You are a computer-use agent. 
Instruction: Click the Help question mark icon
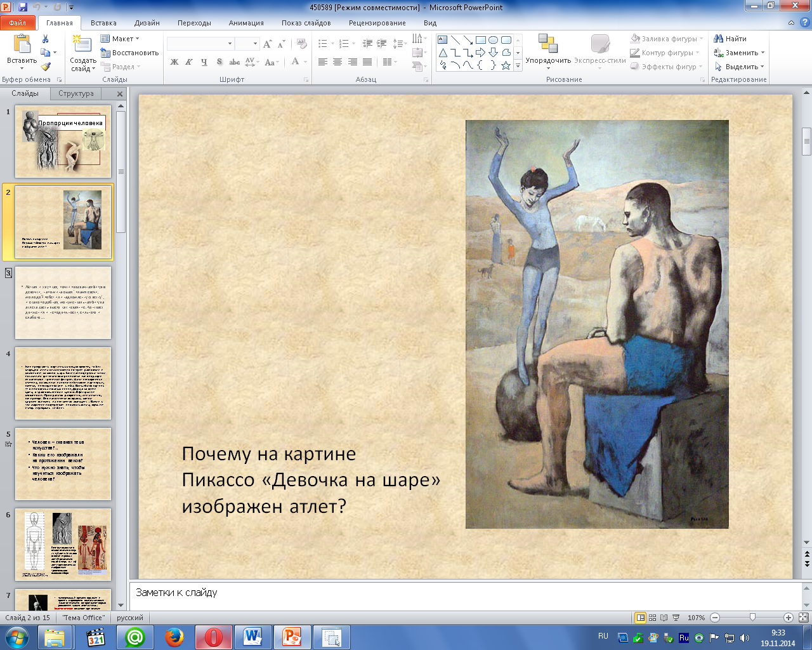804,23
